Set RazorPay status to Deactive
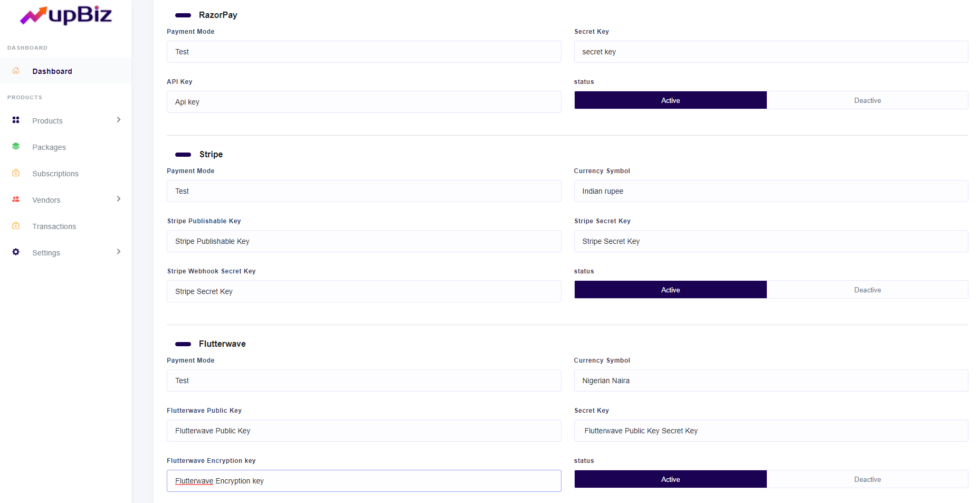980x503 pixels. point(867,100)
